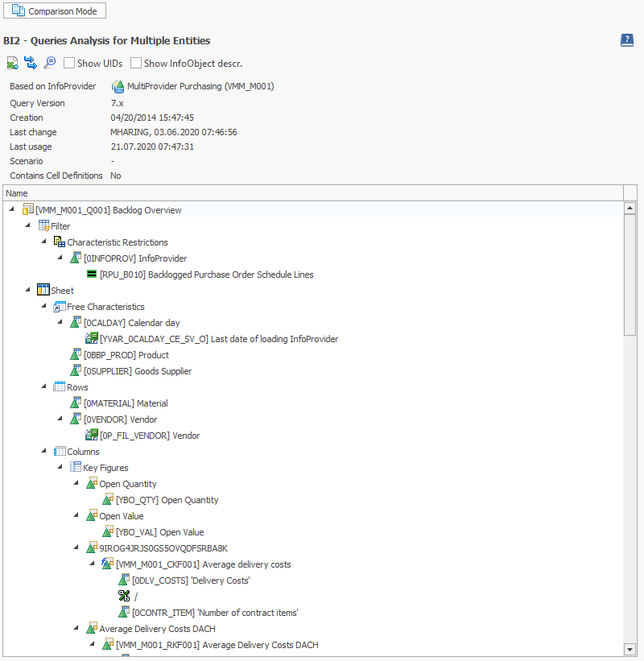
Task: Collapse the Key Figures branch
Action: click(60, 467)
